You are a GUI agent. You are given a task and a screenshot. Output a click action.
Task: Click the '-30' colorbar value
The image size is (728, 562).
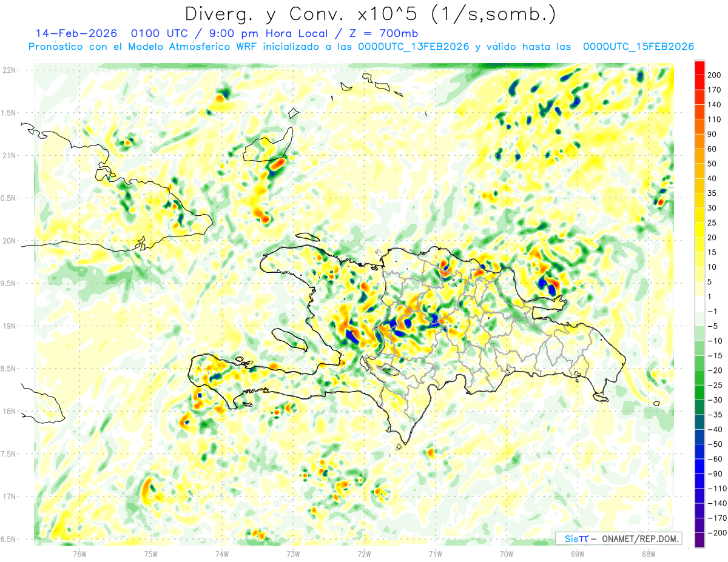(x=715, y=400)
